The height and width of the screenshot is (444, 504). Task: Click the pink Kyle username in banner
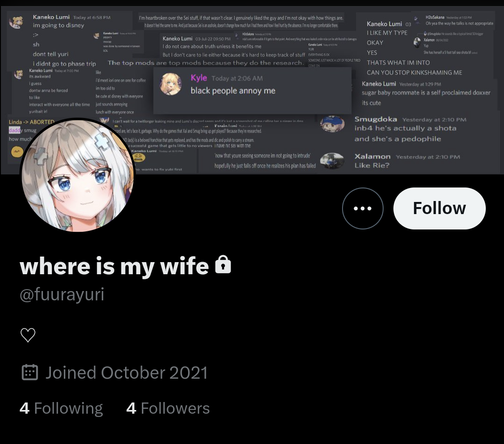coord(199,78)
